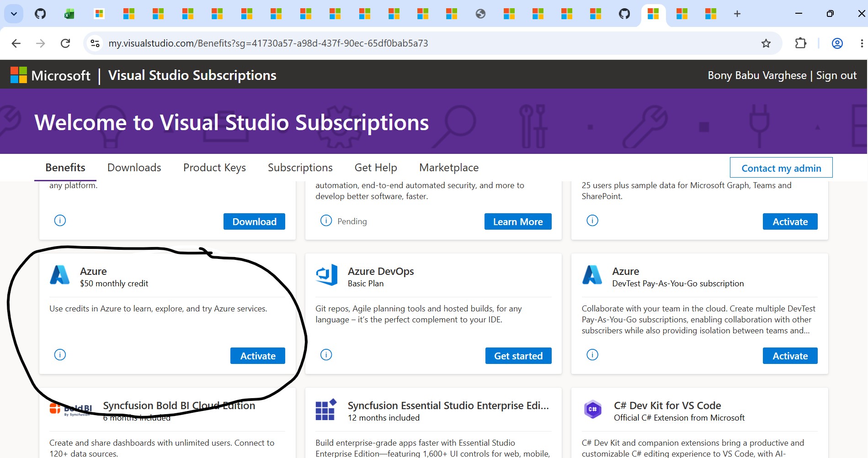Click the Contact my admin button

tap(781, 168)
